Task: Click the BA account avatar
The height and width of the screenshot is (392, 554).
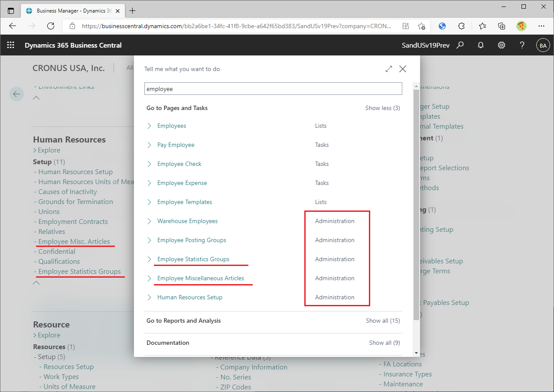Action: pos(543,45)
